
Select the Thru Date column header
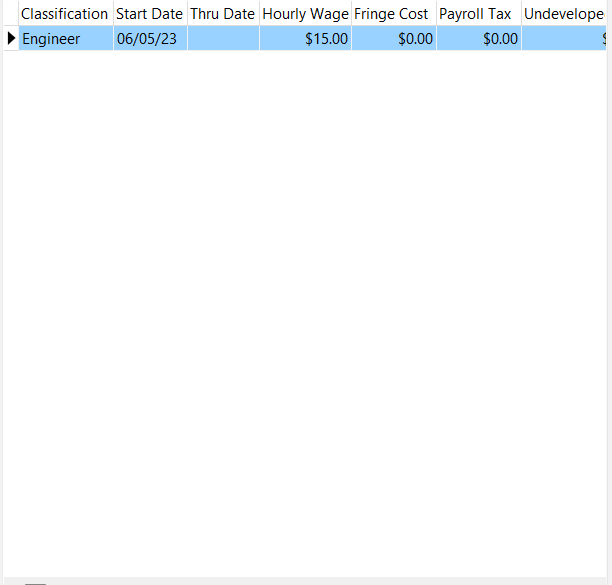(x=222, y=14)
